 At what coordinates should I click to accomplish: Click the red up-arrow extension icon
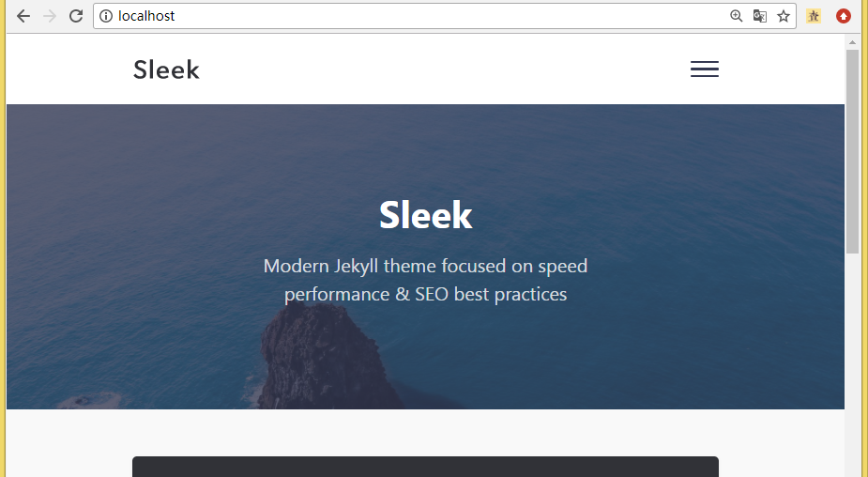(x=843, y=16)
